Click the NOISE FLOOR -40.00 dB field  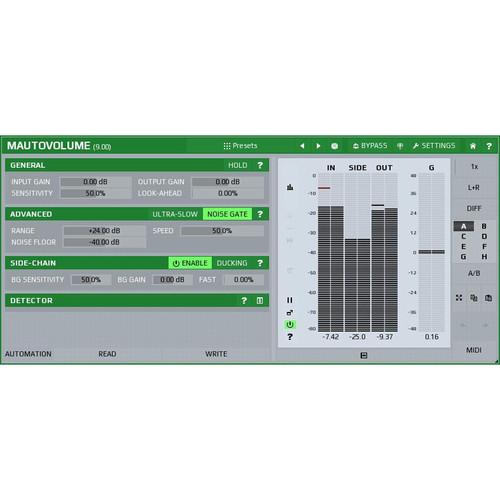click(x=104, y=242)
